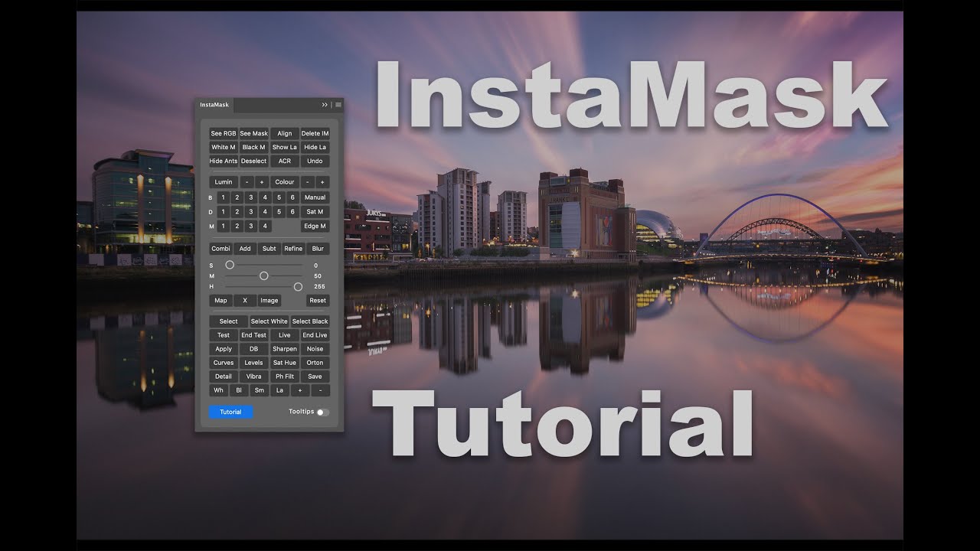
Task: Create a white mask with White M
Action: [224, 147]
